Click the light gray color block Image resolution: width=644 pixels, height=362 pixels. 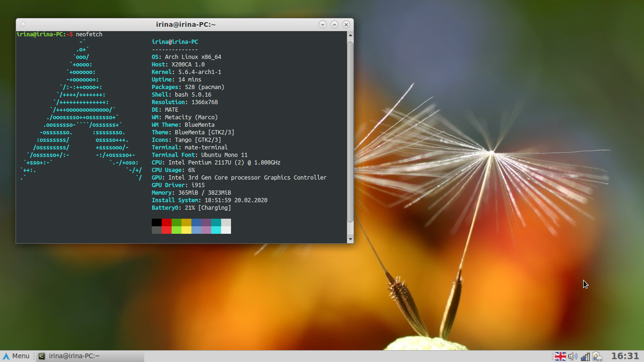[x=226, y=222]
